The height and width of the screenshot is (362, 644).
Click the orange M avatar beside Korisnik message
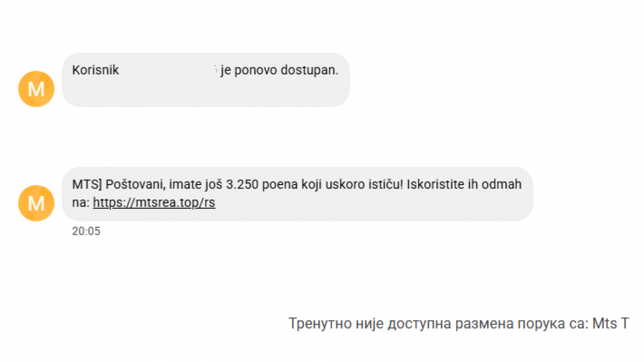click(36, 89)
